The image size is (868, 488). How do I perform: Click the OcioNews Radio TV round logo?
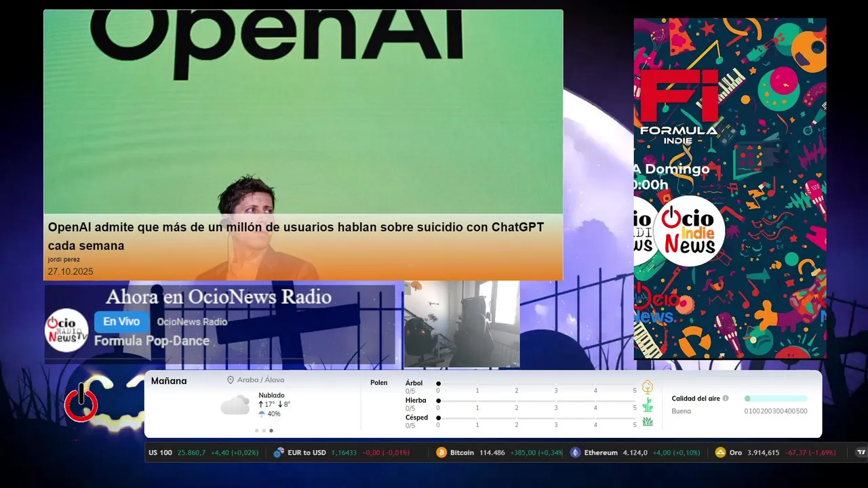point(66,330)
